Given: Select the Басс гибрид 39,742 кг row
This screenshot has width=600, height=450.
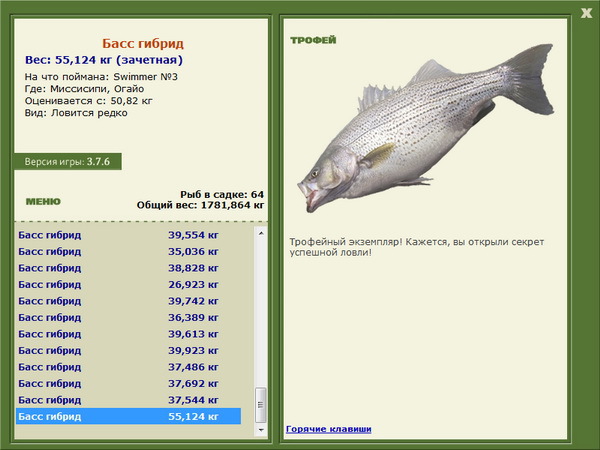Looking at the screenshot, I should coord(128,301).
